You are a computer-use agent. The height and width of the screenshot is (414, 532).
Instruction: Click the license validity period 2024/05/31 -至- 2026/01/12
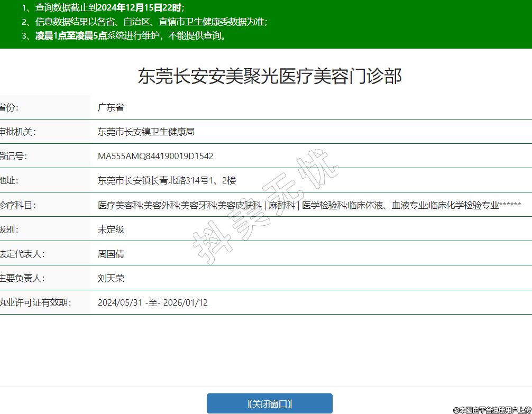click(x=153, y=303)
